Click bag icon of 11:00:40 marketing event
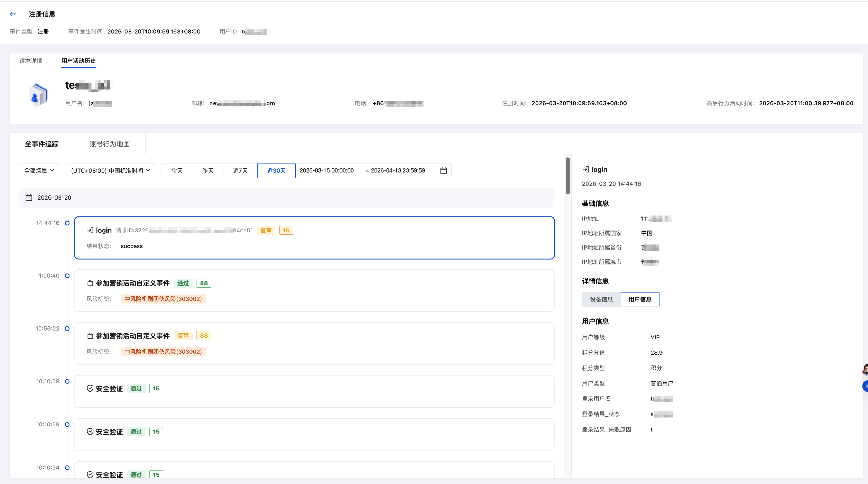This screenshot has width=868, height=484. [90, 283]
